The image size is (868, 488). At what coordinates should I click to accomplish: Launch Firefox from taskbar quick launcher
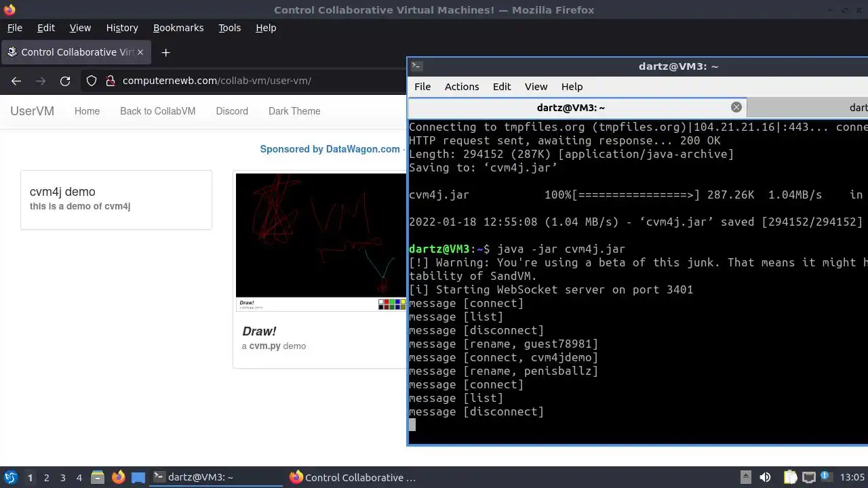point(118,477)
